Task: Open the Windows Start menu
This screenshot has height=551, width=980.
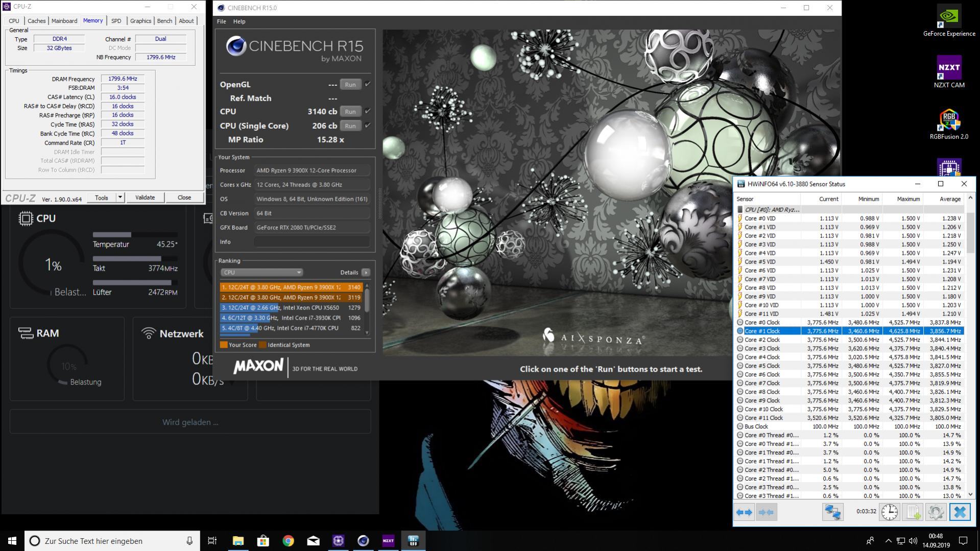Action: pyautogui.click(x=12, y=541)
